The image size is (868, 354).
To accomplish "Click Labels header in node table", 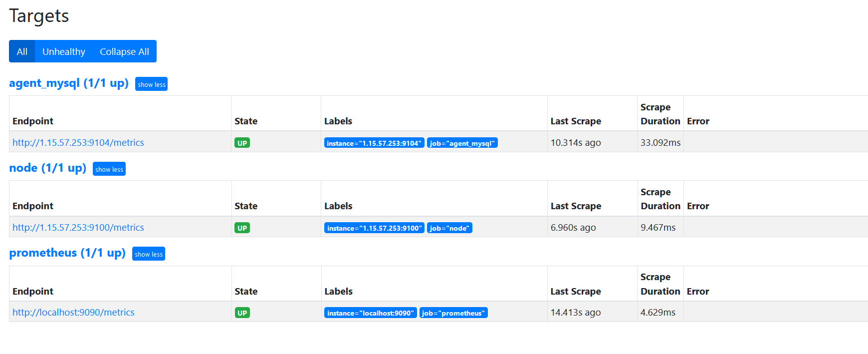I will click(338, 206).
